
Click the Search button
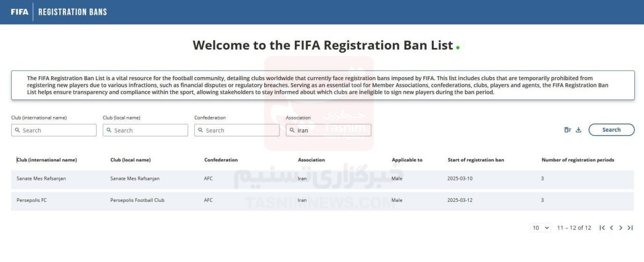(611, 130)
